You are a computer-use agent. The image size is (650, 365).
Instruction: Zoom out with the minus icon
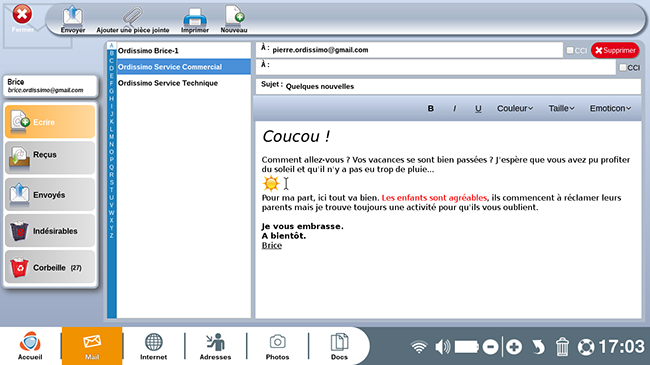490,347
